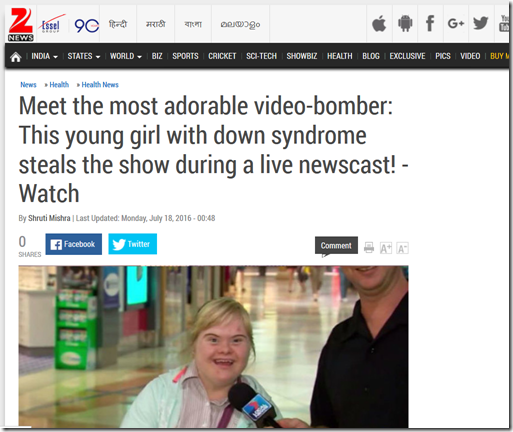This screenshot has height=432, width=513.
Task: Open the Essel Group logo link
Action: click(51, 24)
